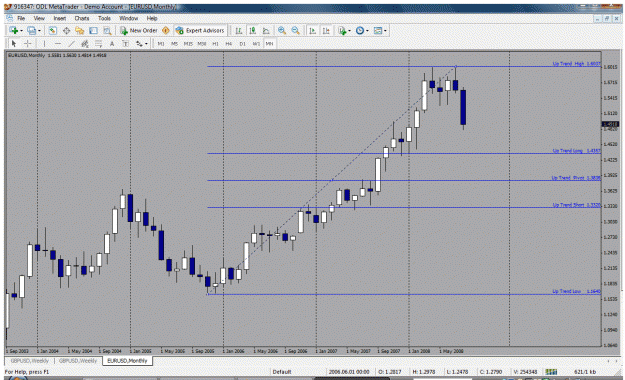Switch to D1 daily timeframe
Viewport: 625px width, 380px height.
242,43
